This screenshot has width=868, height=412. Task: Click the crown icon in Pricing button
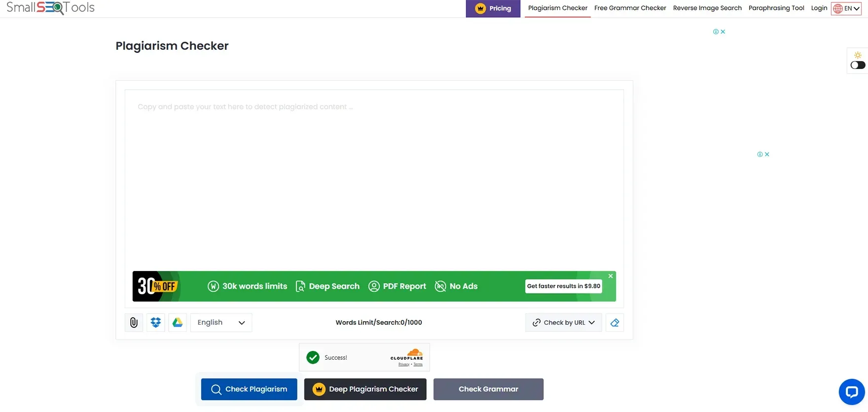click(x=480, y=8)
